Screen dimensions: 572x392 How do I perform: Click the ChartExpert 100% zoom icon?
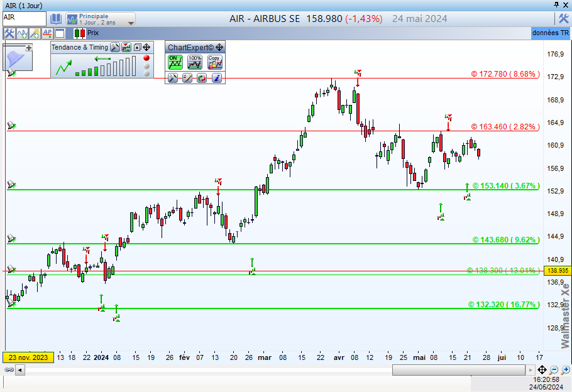click(x=195, y=62)
